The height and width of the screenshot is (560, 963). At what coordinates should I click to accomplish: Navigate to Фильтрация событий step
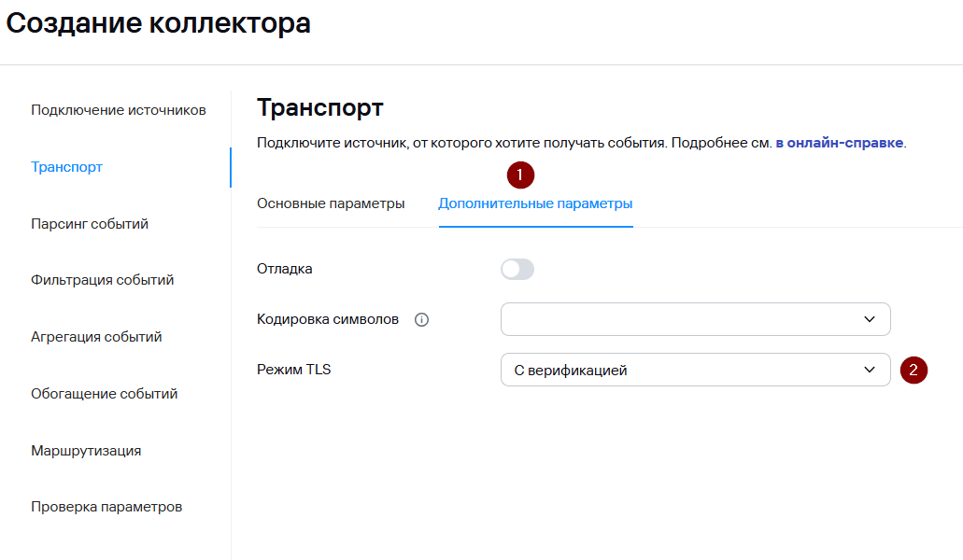click(102, 280)
